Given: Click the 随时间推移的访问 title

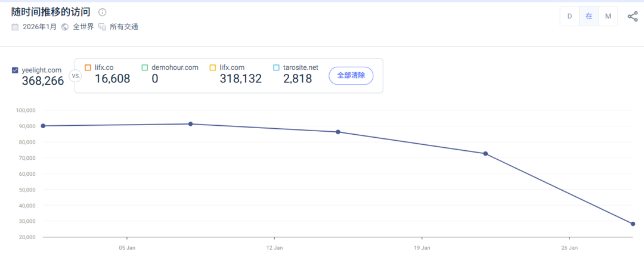Looking at the screenshot, I should coord(51,12).
